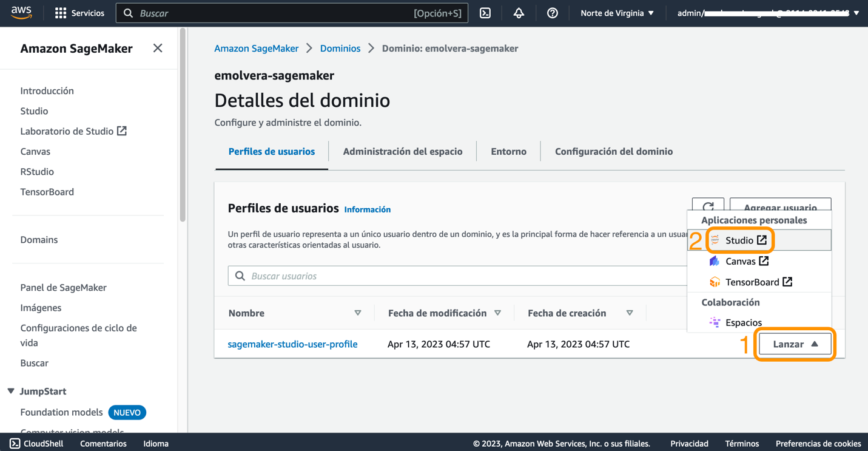
Task: Open Configuraciones de ciclo de vida
Action: [x=79, y=335]
